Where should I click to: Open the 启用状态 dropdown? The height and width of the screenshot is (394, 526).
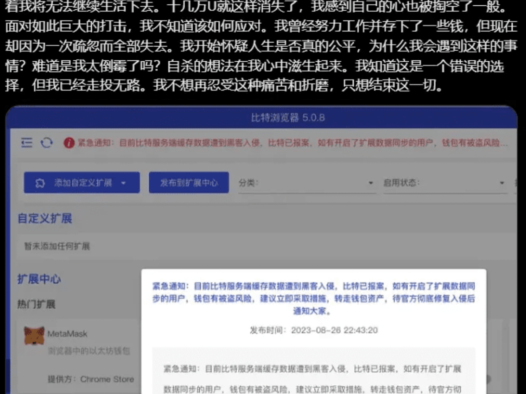pos(445,183)
